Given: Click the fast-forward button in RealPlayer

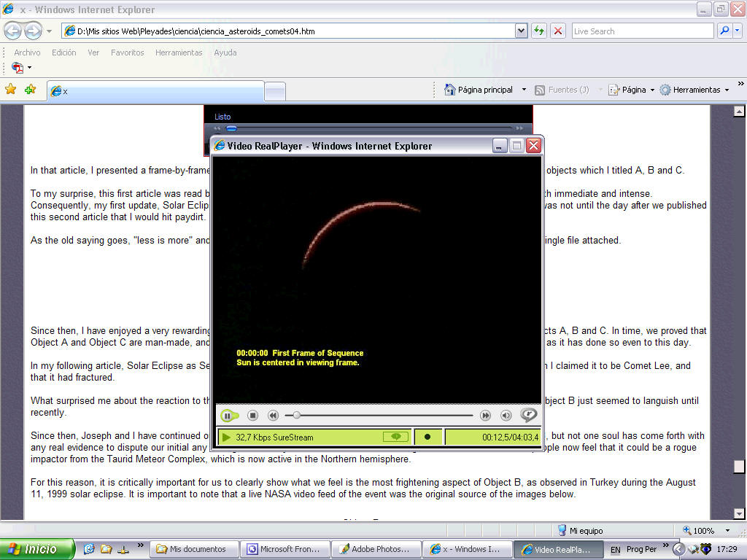Looking at the screenshot, I should click(485, 416).
